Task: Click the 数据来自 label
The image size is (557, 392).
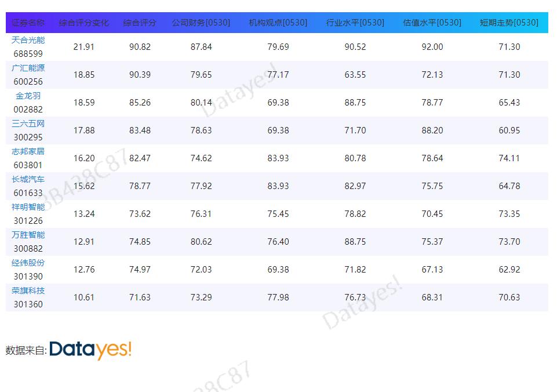Action: [26, 350]
